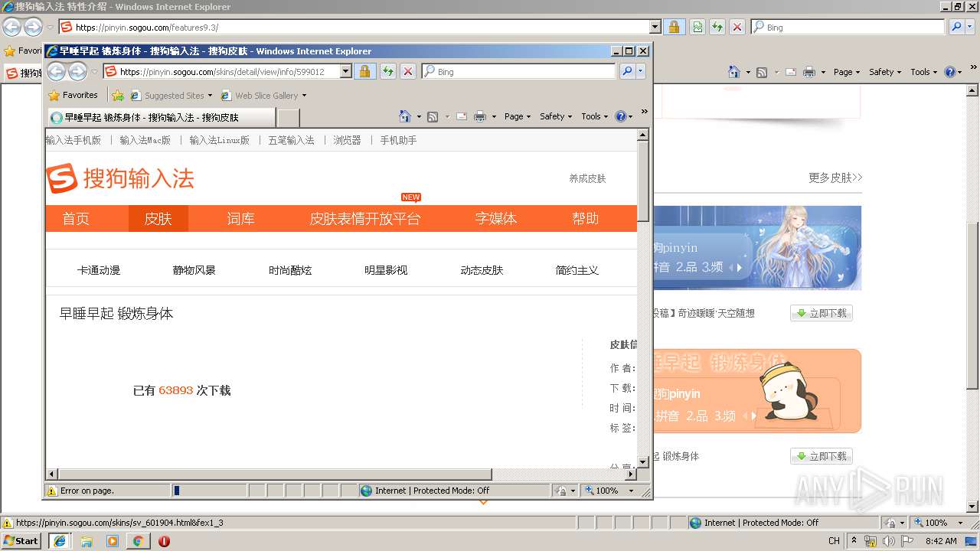Expand Tools menu in front window

click(595, 116)
